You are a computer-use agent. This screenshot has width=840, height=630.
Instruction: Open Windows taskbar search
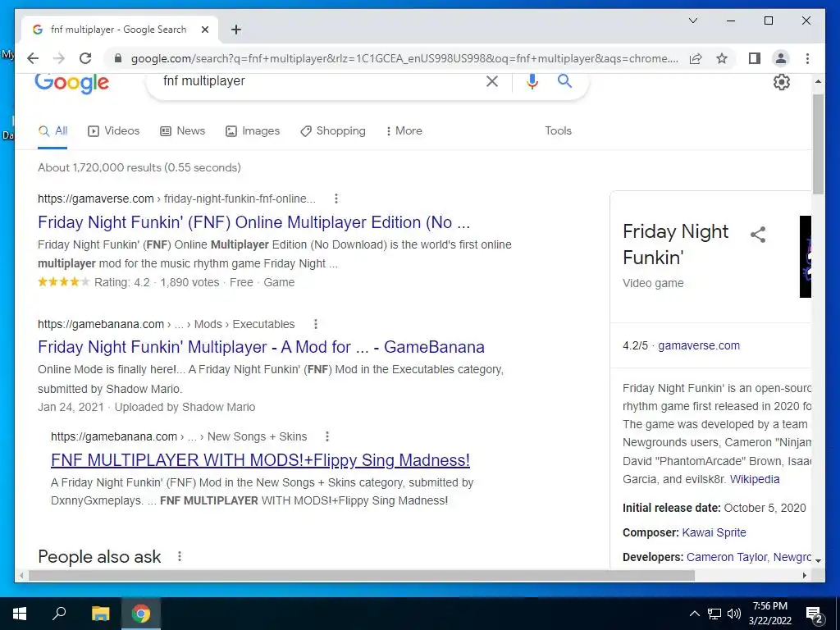[59, 614]
